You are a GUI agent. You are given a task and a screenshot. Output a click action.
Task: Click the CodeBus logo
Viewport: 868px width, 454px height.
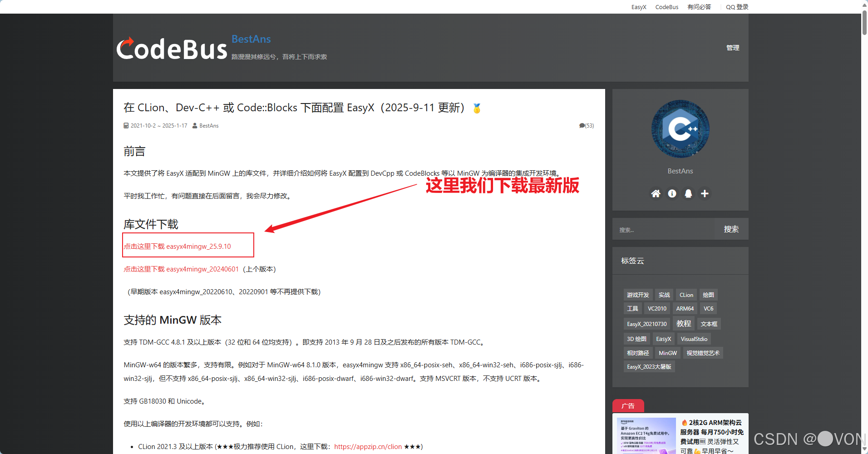172,49
